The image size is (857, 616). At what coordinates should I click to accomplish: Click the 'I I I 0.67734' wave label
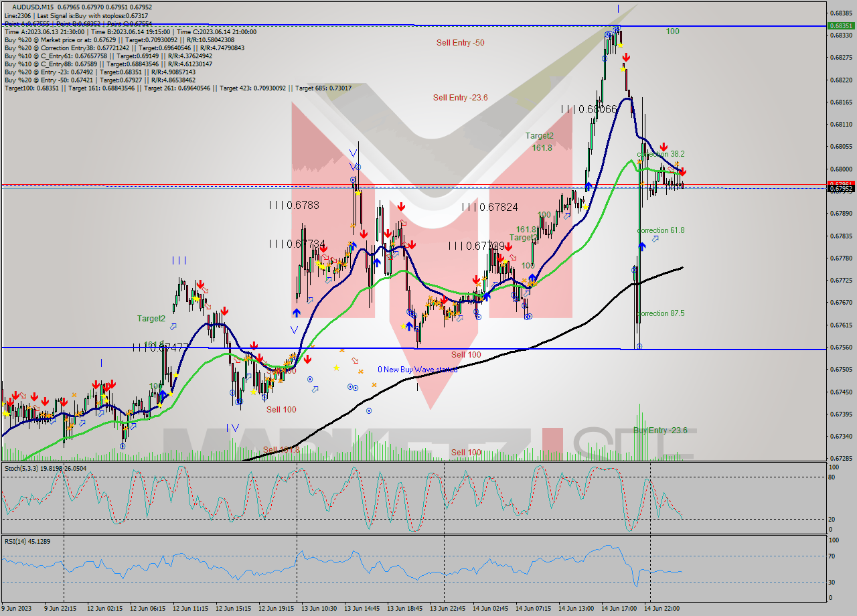(297, 244)
